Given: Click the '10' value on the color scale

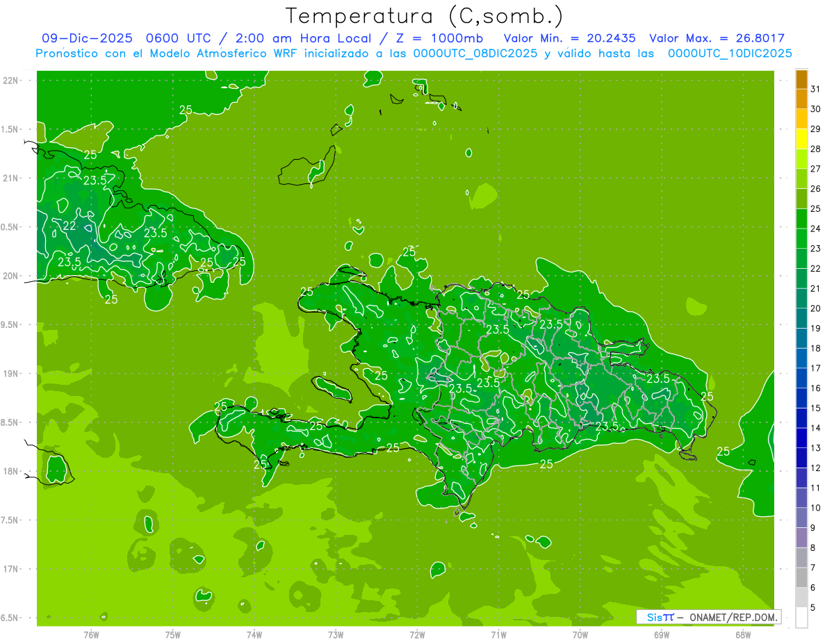Looking at the screenshot, I should 816,508.
